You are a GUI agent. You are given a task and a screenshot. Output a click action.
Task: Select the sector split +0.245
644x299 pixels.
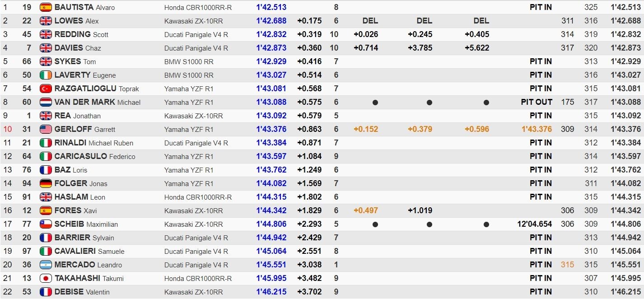pyautogui.click(x=420, y=34)
